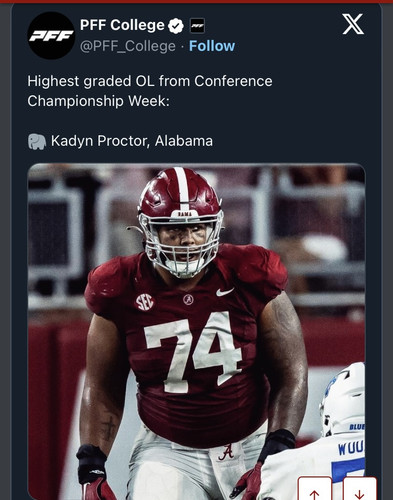This screenshot has width=393, height=500.
Task: Open the PFF College display name
Action: pos(122,25)
